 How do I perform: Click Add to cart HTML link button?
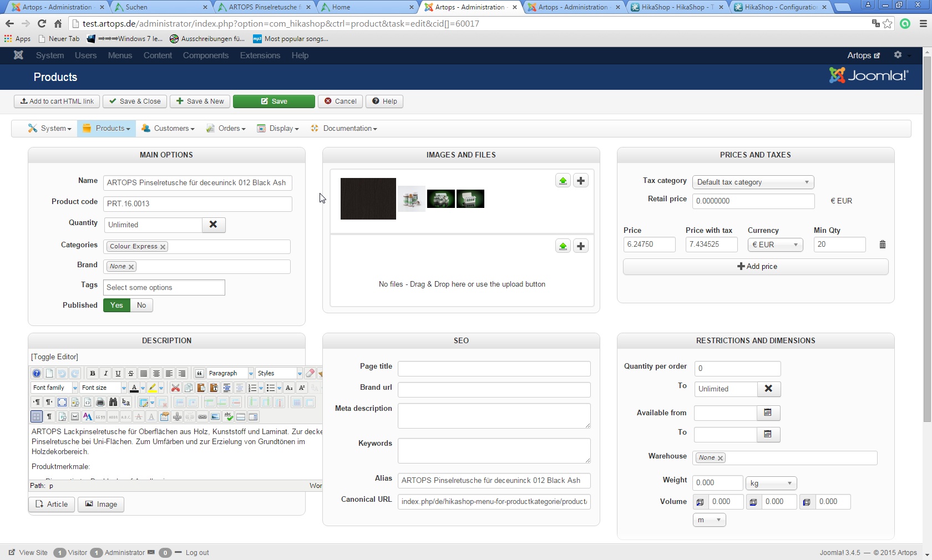pos(57,101)
